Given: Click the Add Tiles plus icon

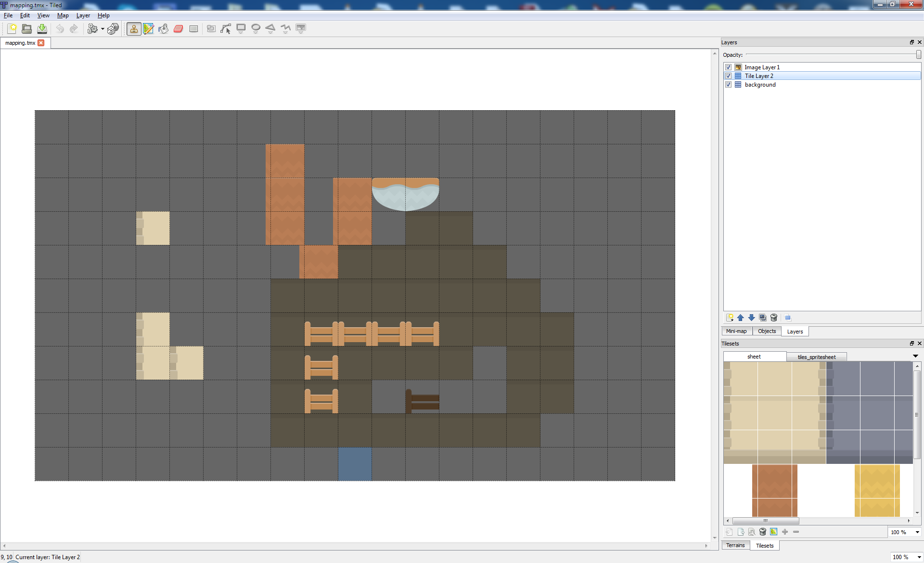Looking at the screenshot, I should [785, 532].
